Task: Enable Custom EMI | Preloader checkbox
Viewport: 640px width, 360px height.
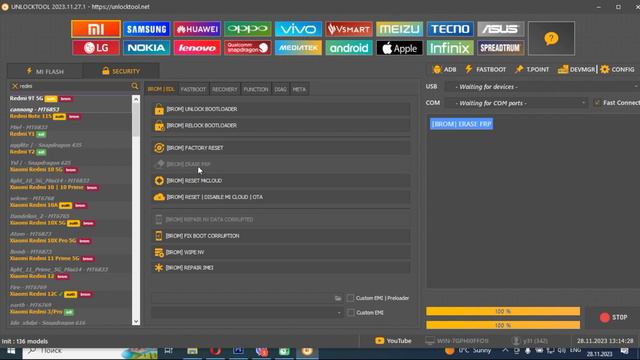Action: [350, 298]
